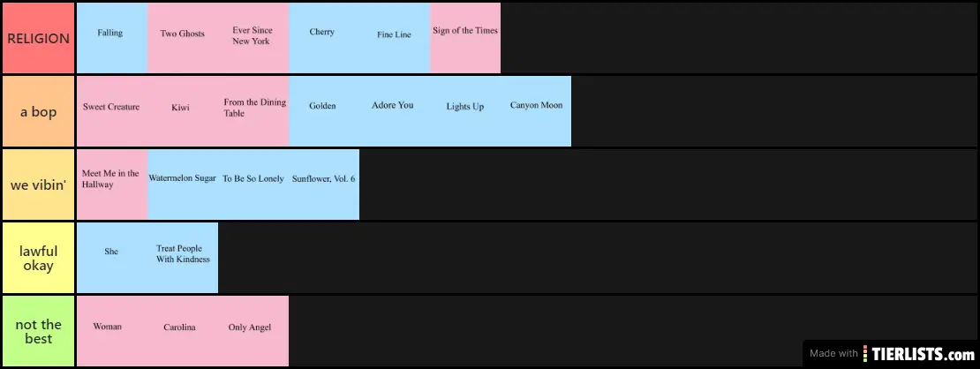
Task: Select the 'a bop' tier label
Action: click(x=38, y=111)
